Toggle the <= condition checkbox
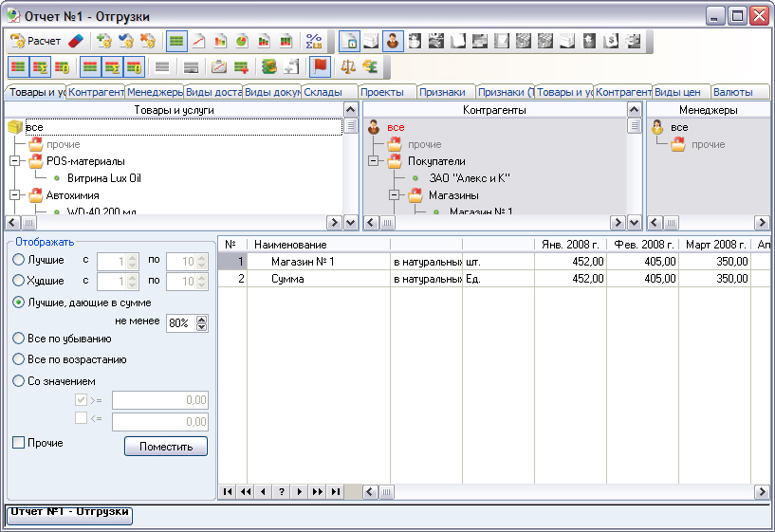 [x=81, y=418]
